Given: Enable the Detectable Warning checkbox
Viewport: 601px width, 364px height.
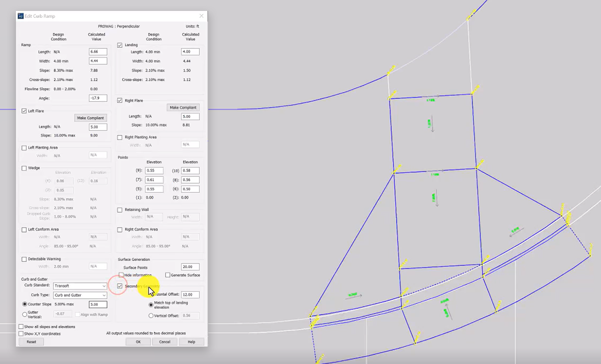Looking at the screenshot, I should click(x=24, y=259).
